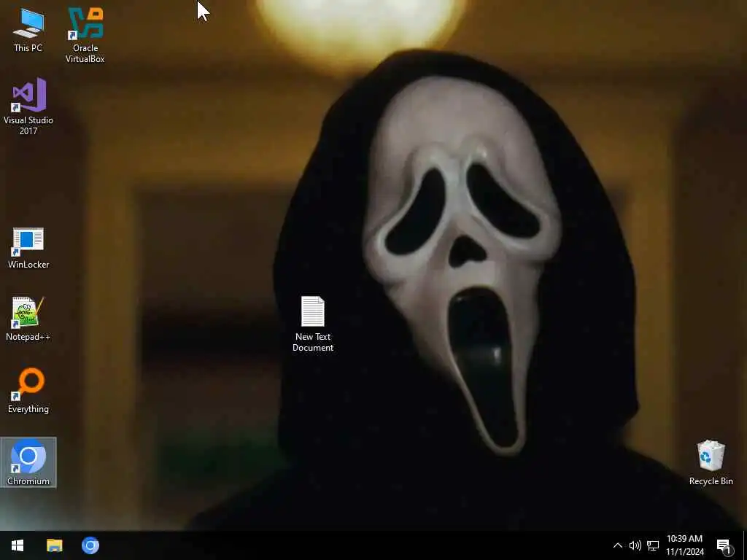Open network status tray icon
The image size is (747, 560).
[x=653, y=545]
